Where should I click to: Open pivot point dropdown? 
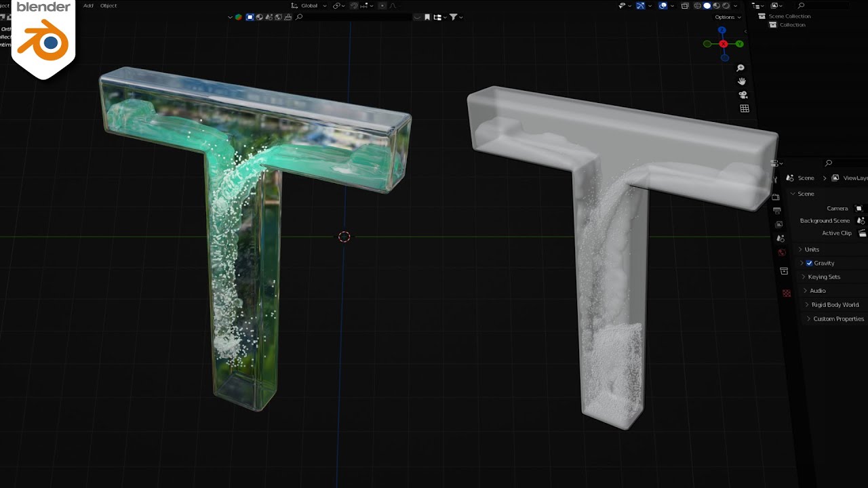click(339, 5)
